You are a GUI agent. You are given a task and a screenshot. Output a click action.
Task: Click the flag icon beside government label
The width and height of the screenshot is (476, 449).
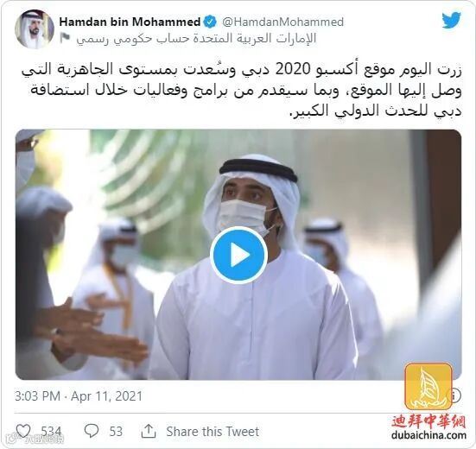point(65,38)
